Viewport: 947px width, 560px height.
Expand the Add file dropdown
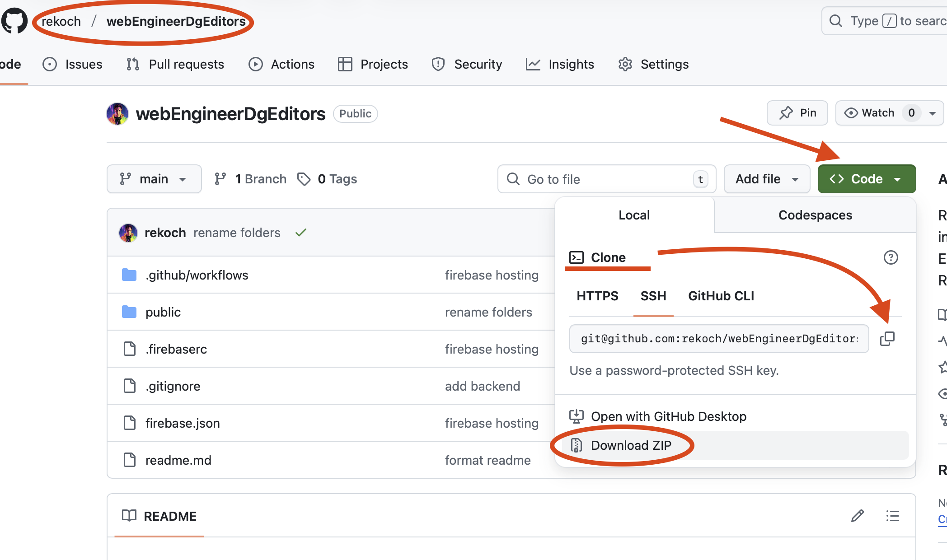tap(767, 179)
